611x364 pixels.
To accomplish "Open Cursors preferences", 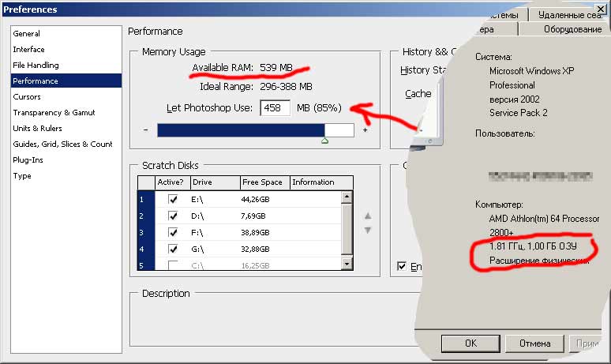I will click(x=27, y=96).
